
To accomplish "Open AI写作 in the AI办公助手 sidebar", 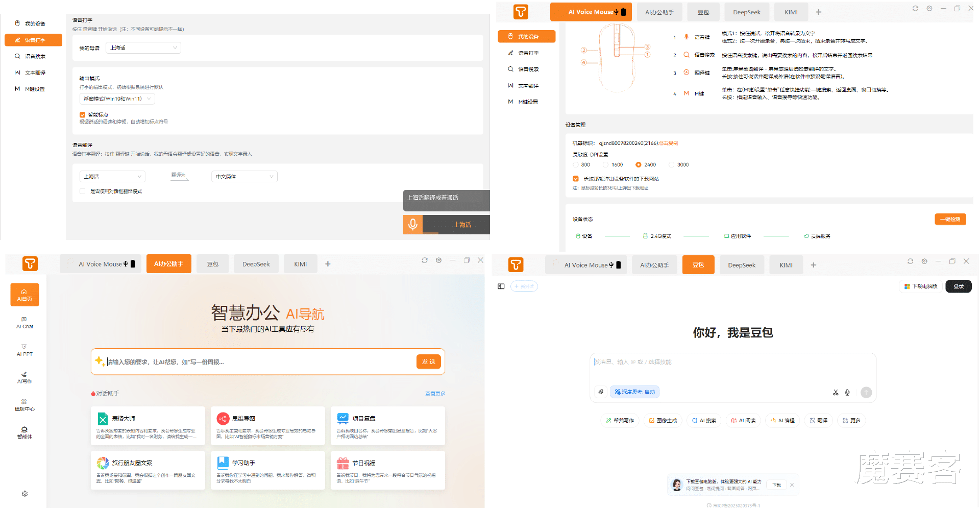I will click(24, 378).
